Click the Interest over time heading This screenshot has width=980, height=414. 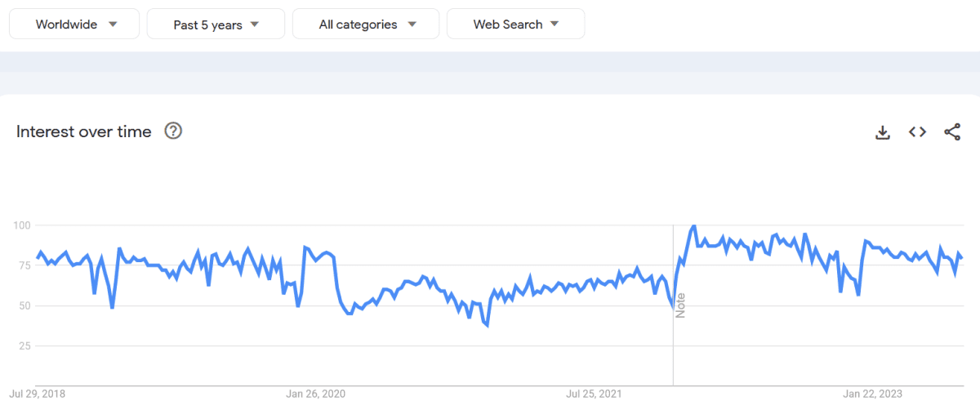pos(84,131)
